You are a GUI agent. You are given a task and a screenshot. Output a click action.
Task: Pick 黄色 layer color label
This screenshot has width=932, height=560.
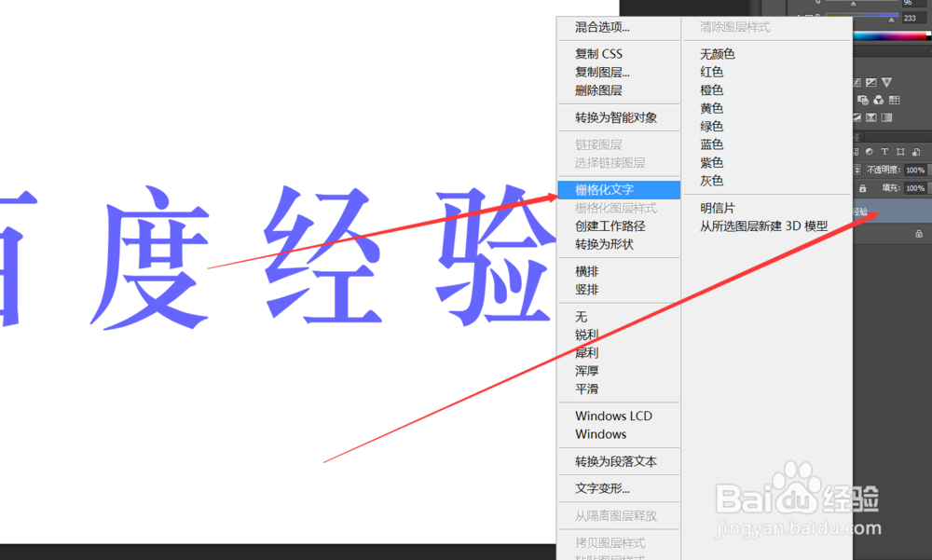[711, 108]
